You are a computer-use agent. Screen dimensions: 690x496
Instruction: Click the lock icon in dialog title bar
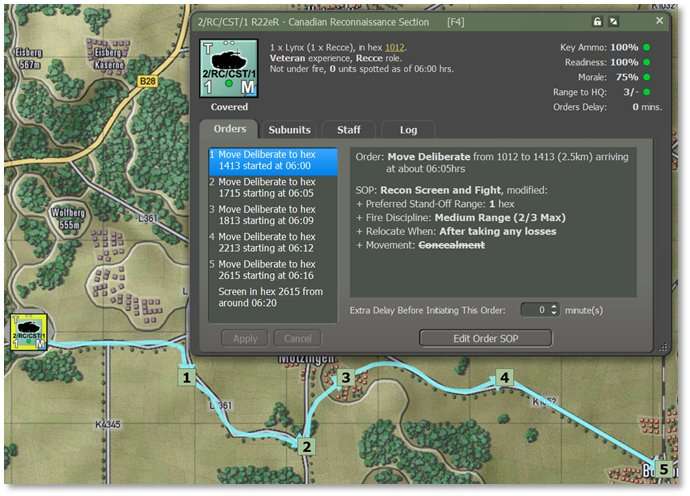coord(598,21)
